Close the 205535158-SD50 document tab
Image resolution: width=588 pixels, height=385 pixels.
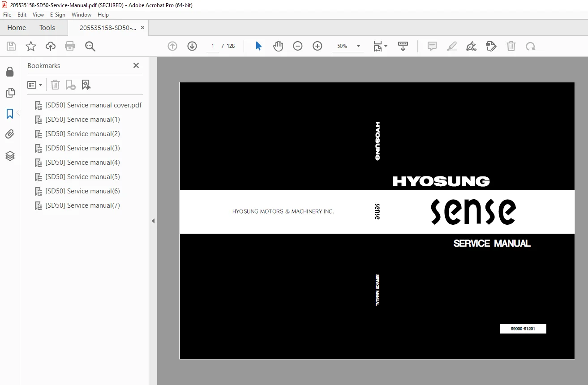click(x=142, y=28)
